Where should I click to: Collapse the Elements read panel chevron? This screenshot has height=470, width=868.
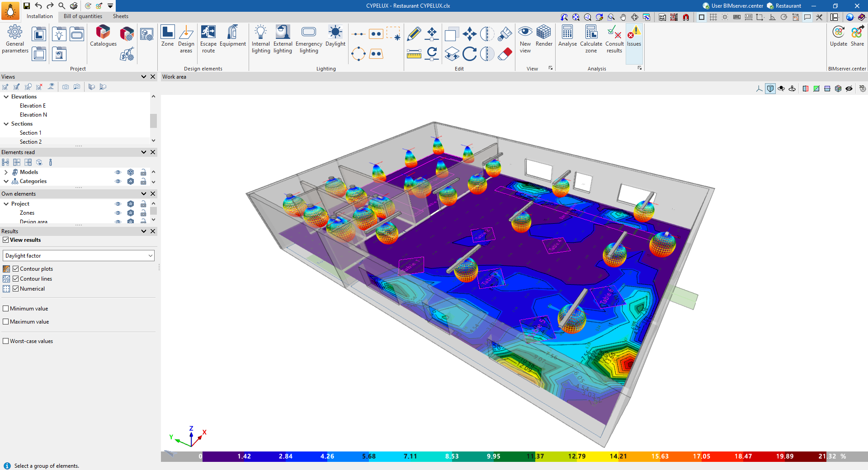pyautogui.click(x=144, y=152)
